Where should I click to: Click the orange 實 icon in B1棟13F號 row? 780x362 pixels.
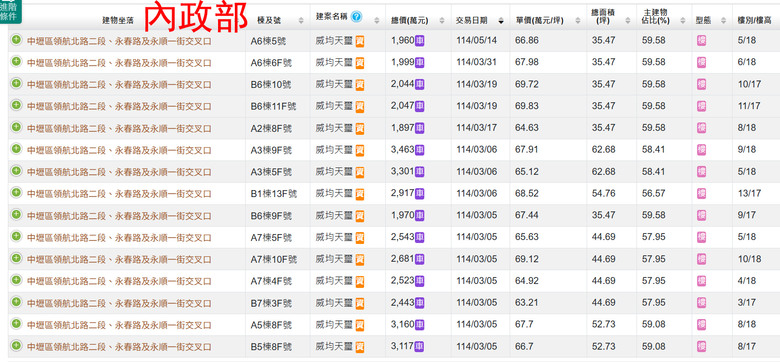point(360,194)
